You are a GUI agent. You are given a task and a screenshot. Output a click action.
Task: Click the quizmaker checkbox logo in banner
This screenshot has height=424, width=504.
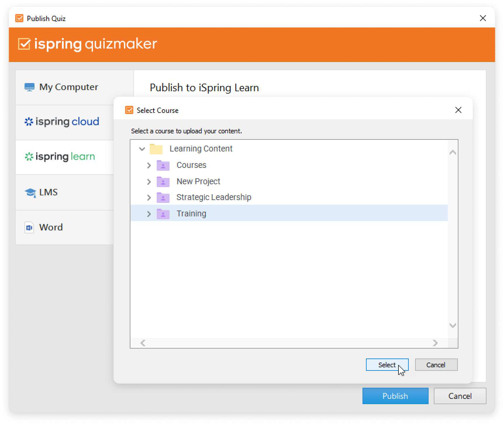(x=24, y=44)
